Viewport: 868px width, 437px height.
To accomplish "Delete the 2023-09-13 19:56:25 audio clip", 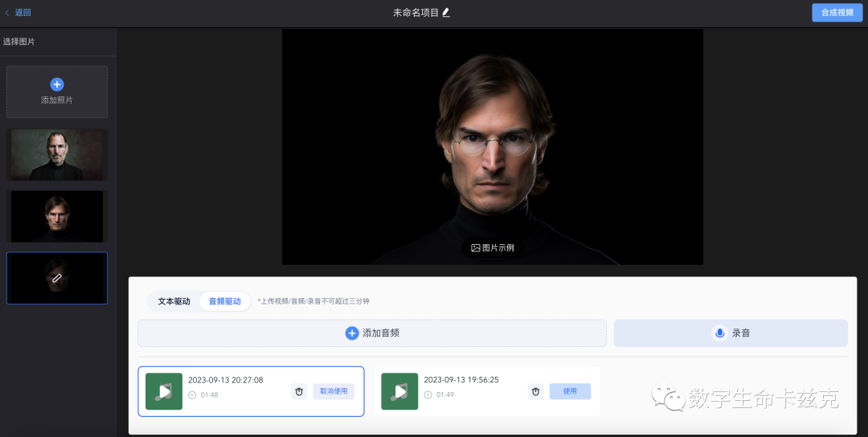I will pos(535,391).
